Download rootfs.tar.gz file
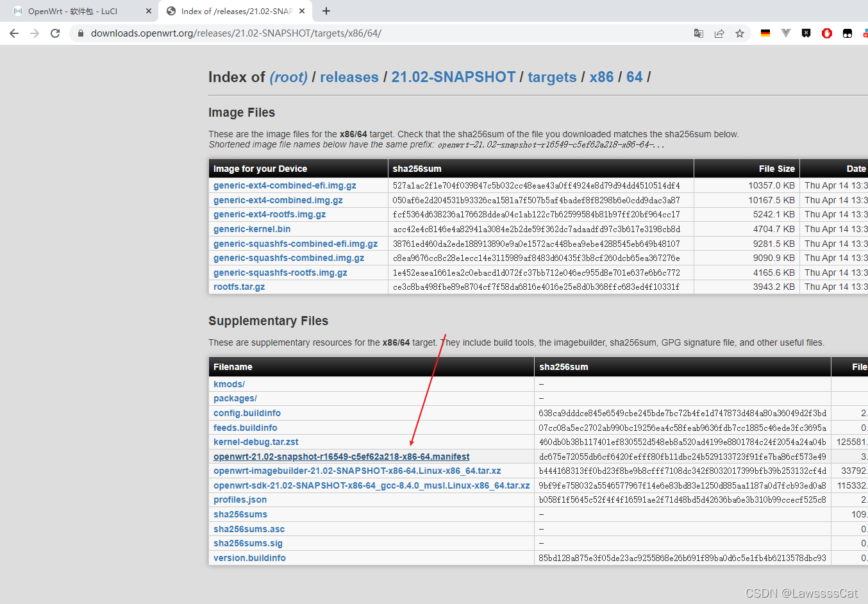 239,287
